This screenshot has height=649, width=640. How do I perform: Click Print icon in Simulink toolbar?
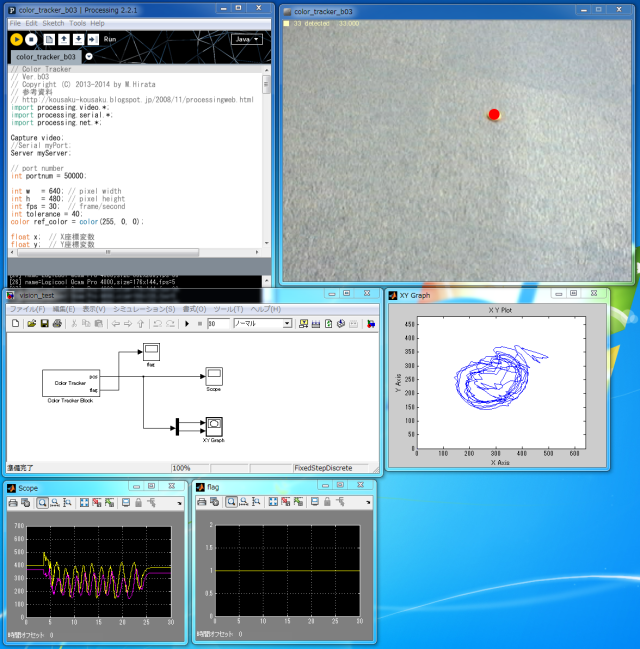coord(57,323)
